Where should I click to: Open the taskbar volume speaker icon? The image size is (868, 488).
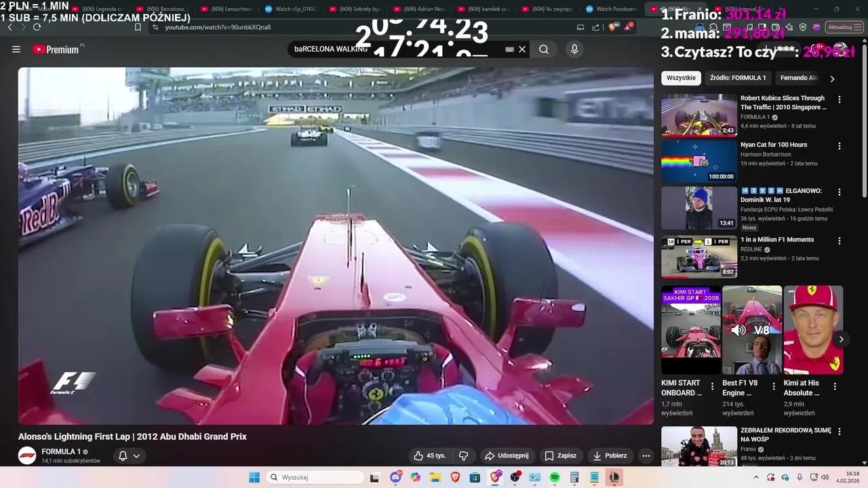click(825, 477)
